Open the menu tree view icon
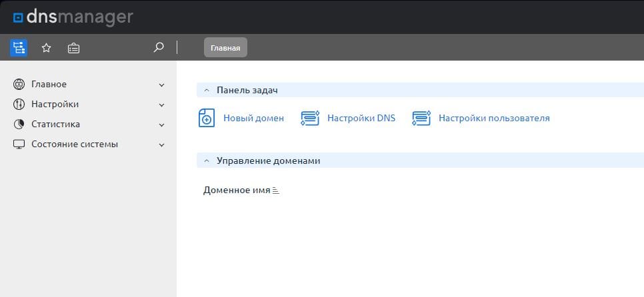 [x=19, y=48]
